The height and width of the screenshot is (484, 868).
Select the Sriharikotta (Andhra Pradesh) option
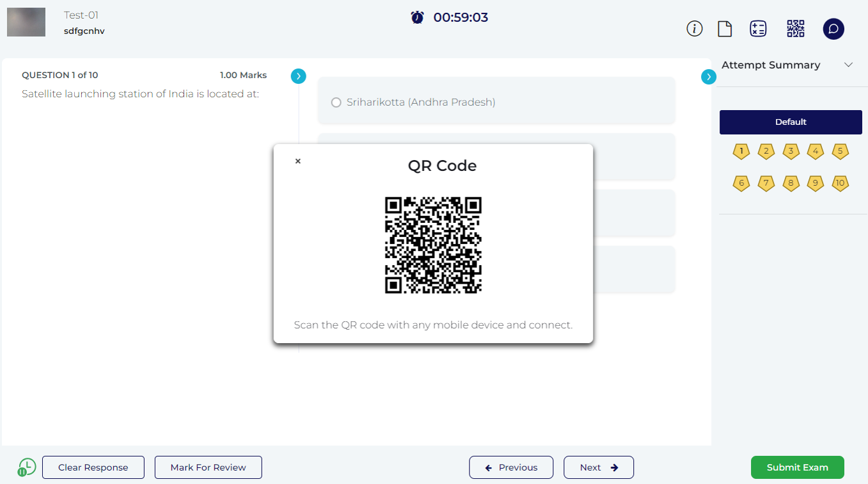pyautogui.click(x=496, y=102)
